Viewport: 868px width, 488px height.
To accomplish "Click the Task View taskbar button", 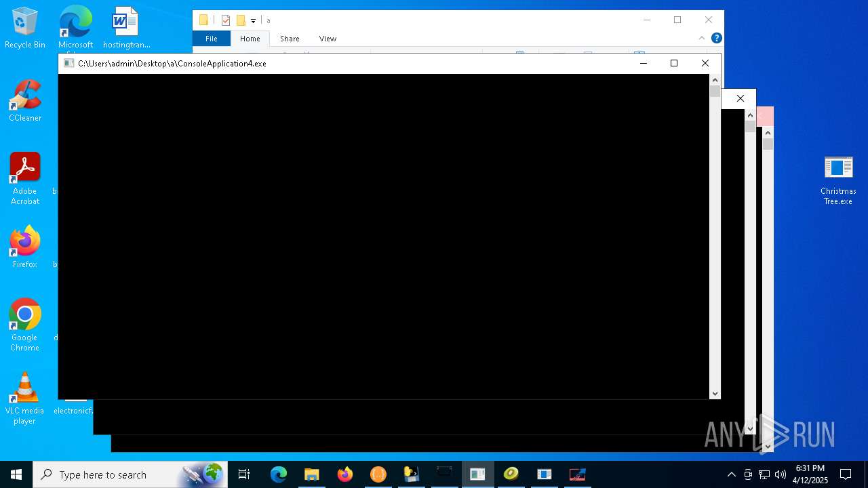I will 244,474.
